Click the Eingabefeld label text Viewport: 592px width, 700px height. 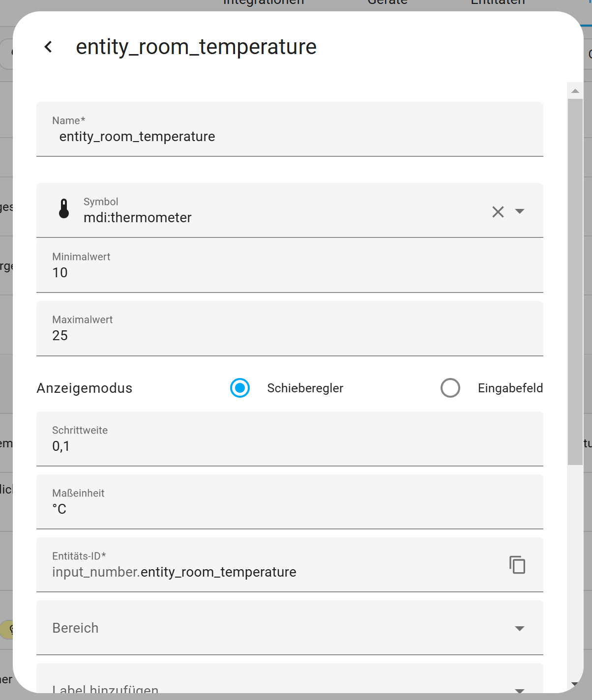pos(510,388)
